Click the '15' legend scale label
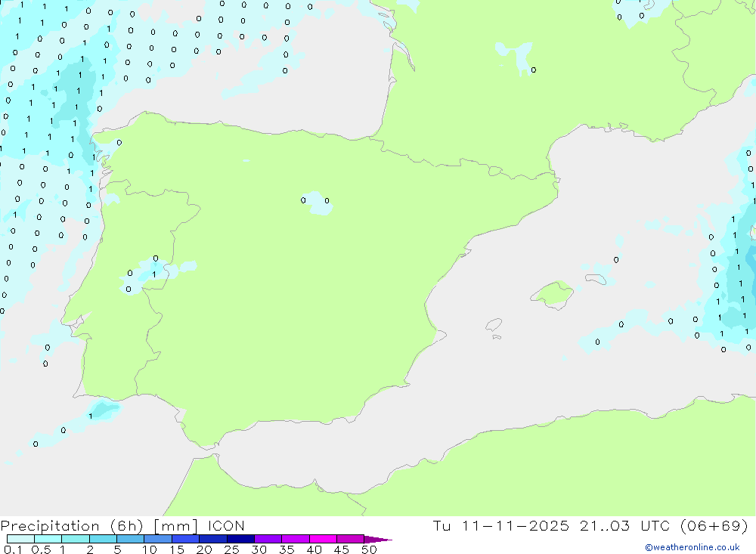The height and width of the screenshot is (554, 756). pyautogui.click(x=177, y=549)
